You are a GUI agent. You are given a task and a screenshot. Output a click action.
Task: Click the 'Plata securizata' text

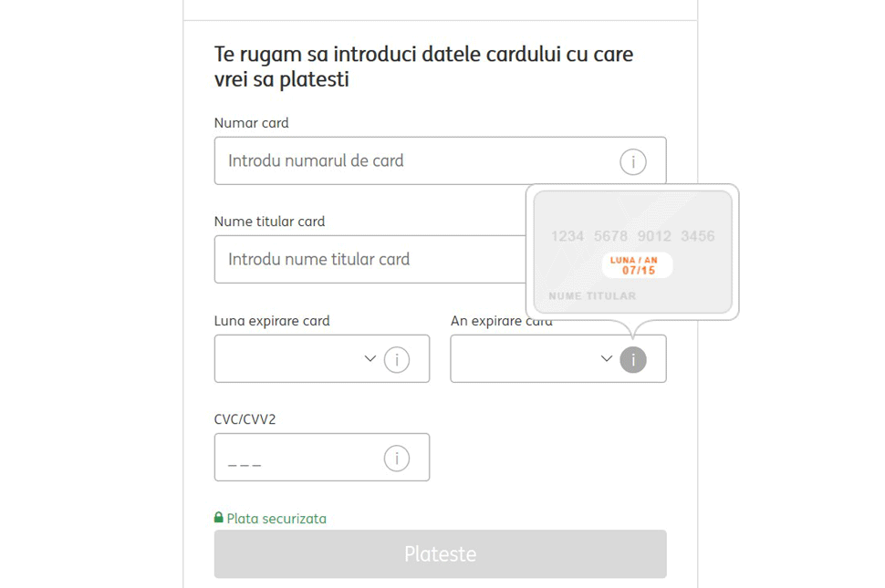point(276,519)
